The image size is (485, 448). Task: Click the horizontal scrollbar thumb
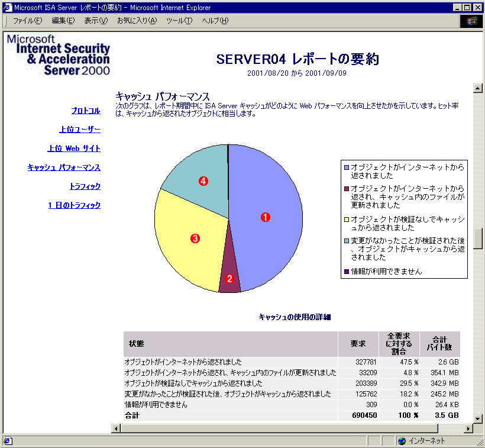pyautogui.click(x=279, y=428)
